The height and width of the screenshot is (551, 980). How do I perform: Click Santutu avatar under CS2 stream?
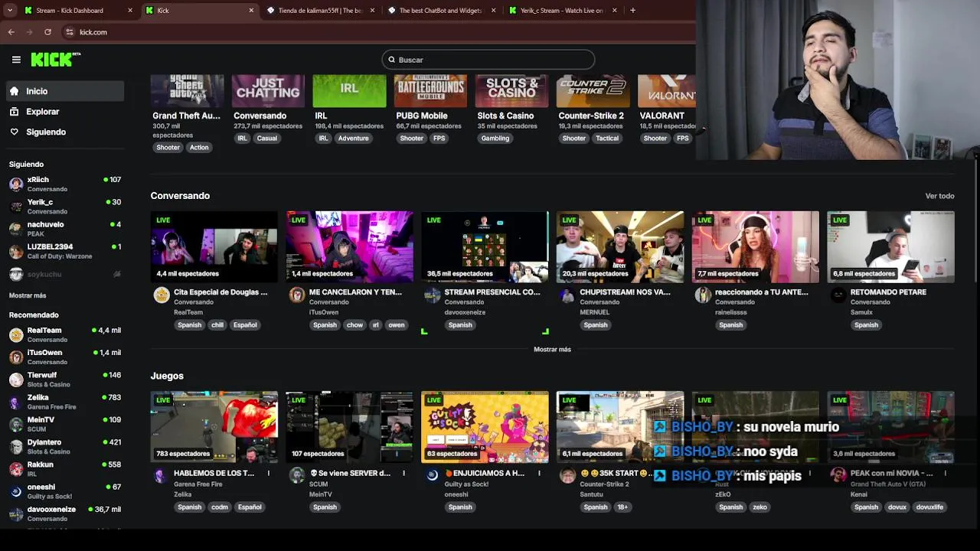pos(567,476)
